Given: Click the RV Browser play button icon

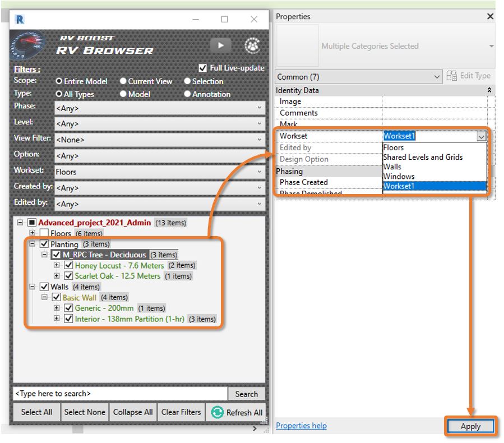Looking at the screenshot, I should pos(220,45).
